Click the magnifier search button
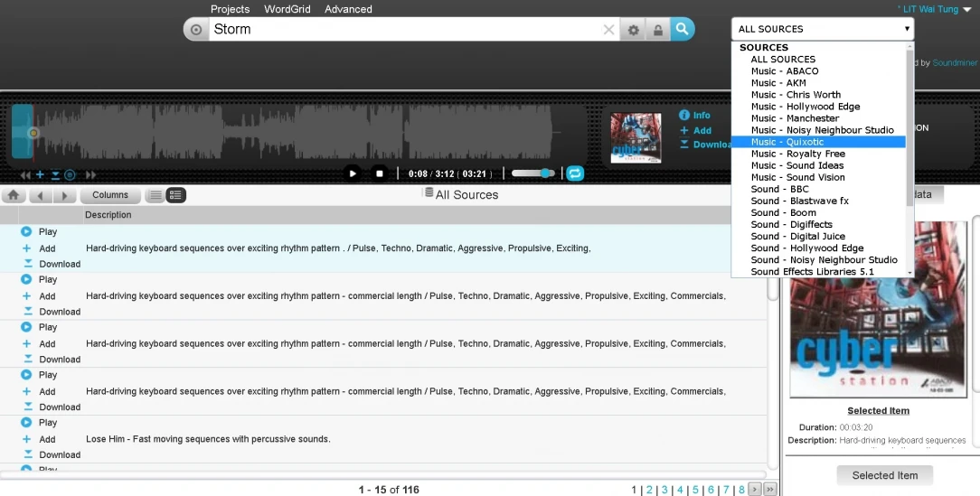 pyautogui.click(x=683, y=29)
